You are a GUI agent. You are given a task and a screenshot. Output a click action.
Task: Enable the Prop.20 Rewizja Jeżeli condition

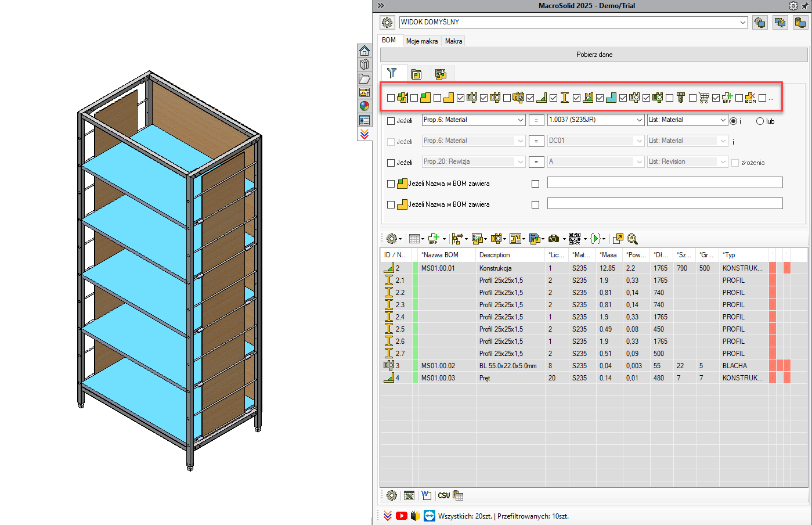(391, 163)
